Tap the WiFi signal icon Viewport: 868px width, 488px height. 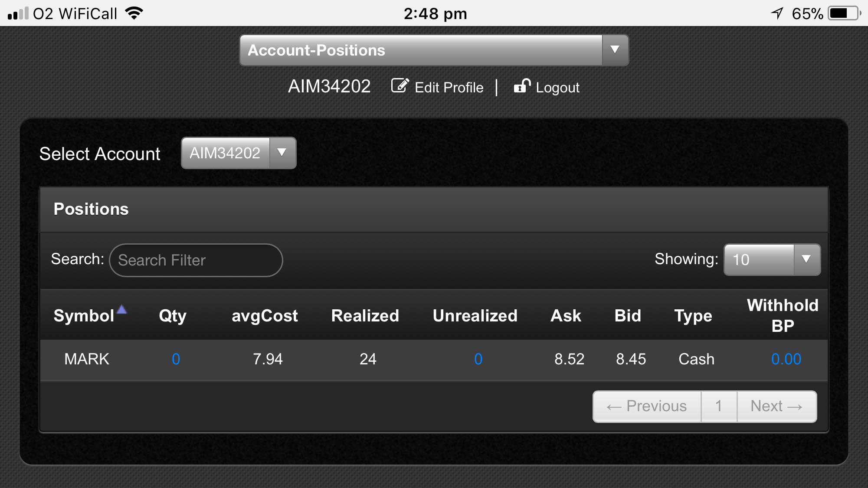tap(134, 13)
